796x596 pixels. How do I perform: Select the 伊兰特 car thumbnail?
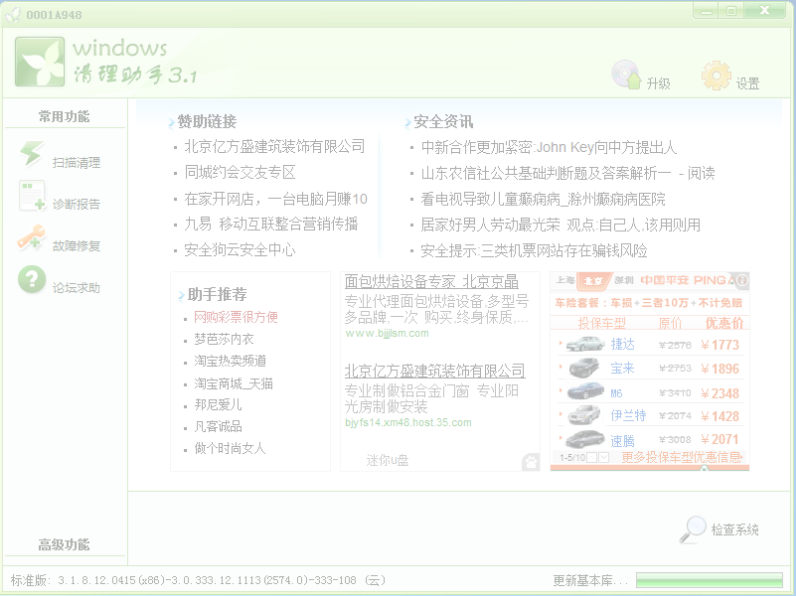click(585, 415)
